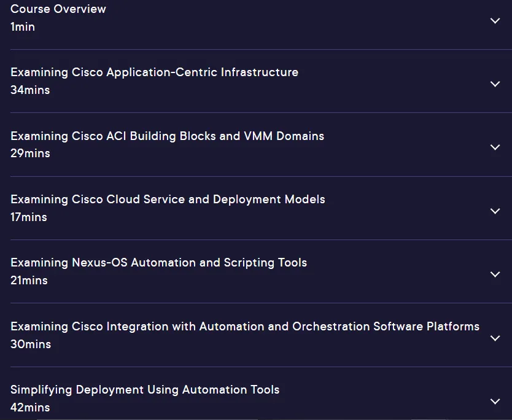Expand chevron for Examining Cisco Application-Centric Infrastructure

[x=495, y=84]
